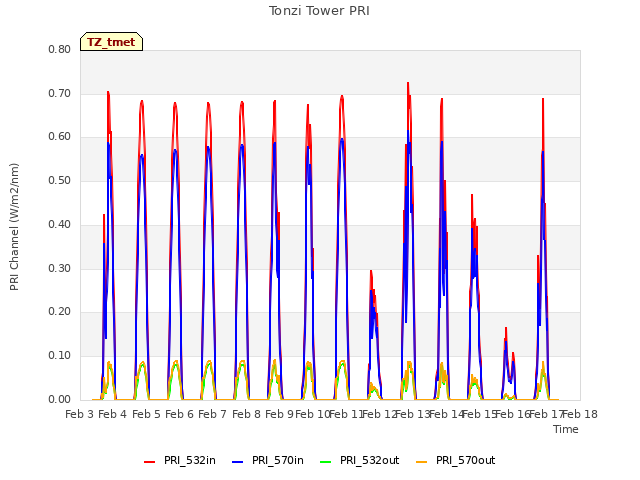Click the 0.70 y-axis tick value
Screen dimensions: 640x480
click(60, 93)
